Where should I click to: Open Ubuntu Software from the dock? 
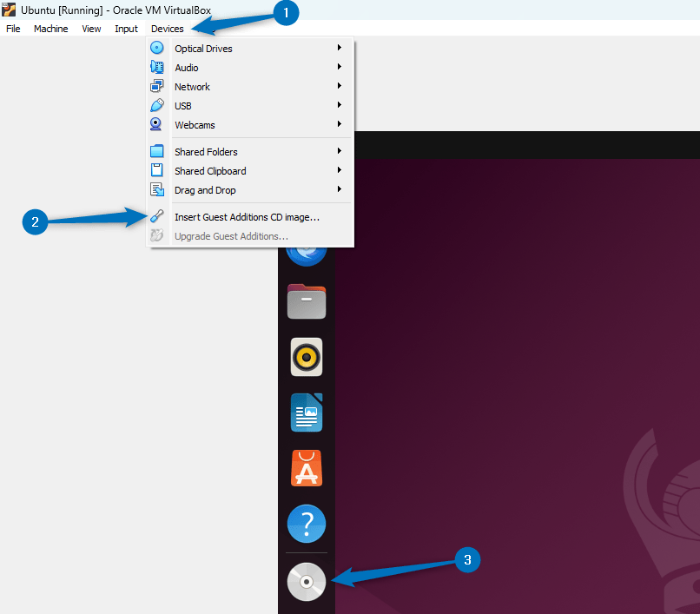point(306,468)
